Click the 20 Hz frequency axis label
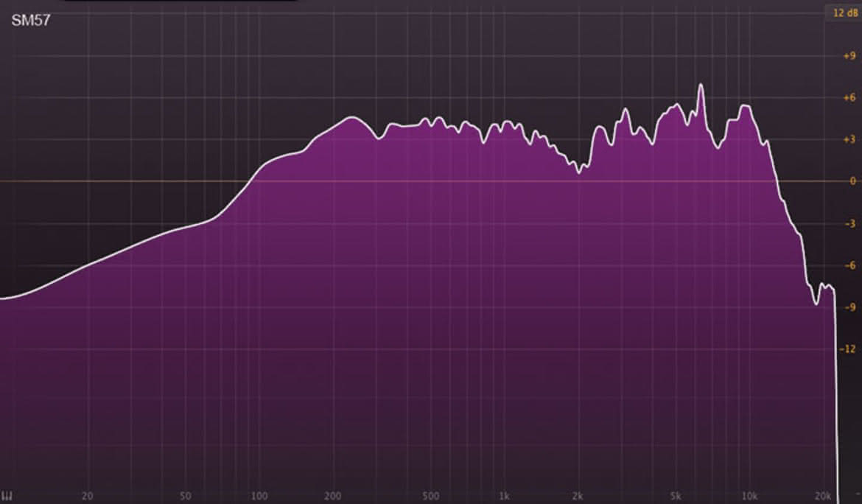The width and height of the screenshot is (862, 504). click(x=87, y=497)
